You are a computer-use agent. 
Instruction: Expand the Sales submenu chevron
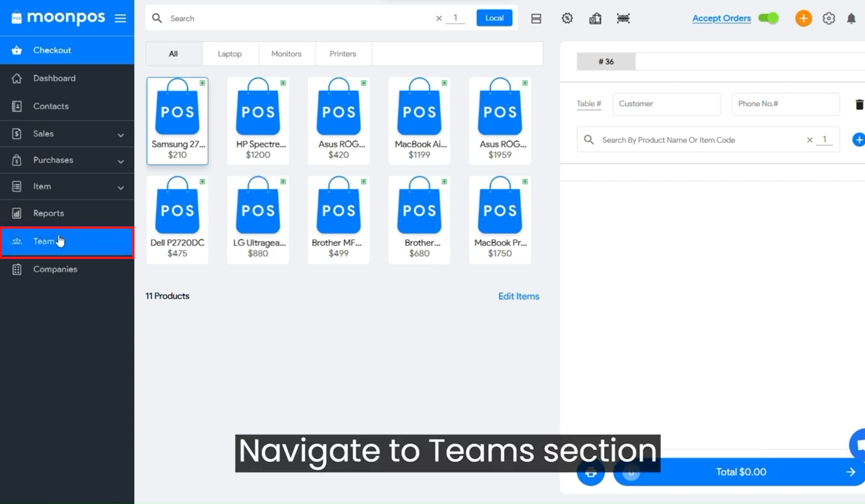tap(121, 135)
